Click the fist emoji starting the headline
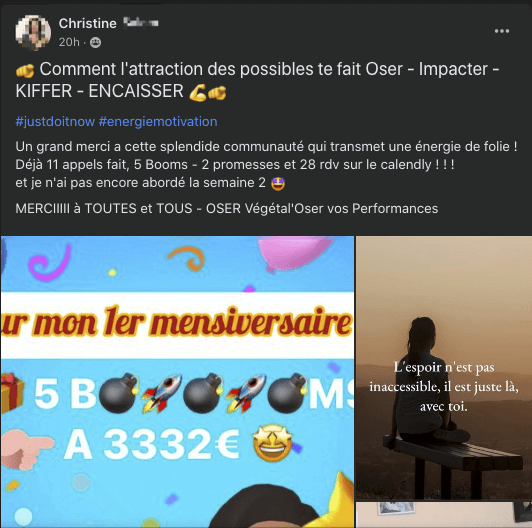This screenshot has width=532, height=528. click(x=25, y=70)
